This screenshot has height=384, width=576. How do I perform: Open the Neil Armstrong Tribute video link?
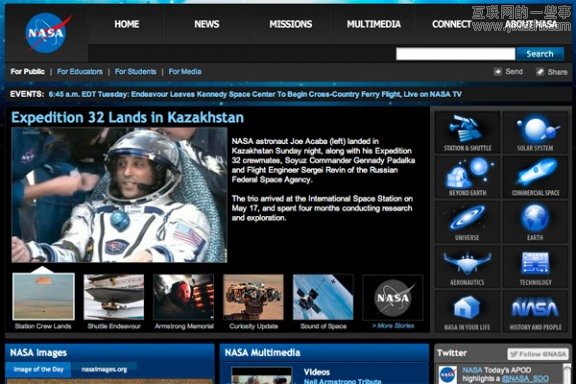tap(342, 381)
